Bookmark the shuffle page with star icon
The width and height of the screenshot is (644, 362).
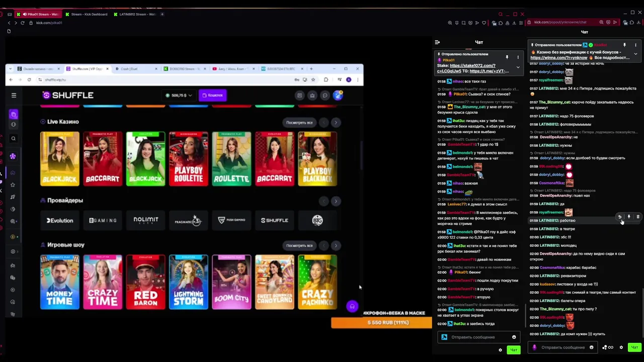click(313, 79)
